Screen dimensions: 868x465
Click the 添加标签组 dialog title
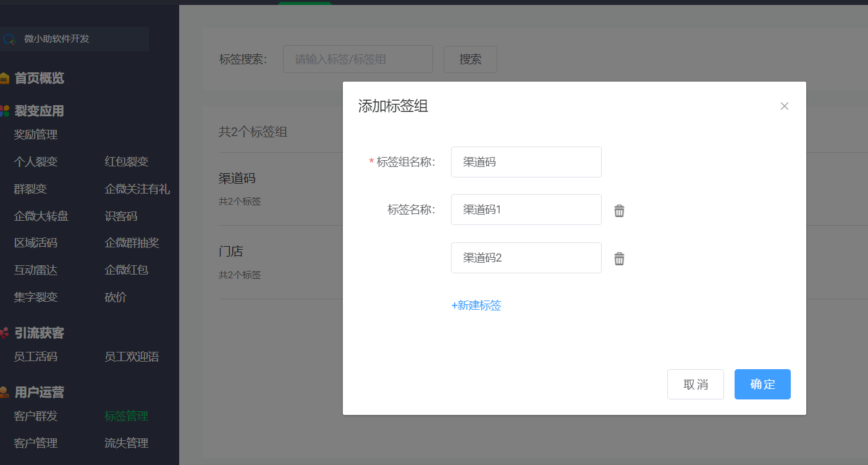(394, 106)
